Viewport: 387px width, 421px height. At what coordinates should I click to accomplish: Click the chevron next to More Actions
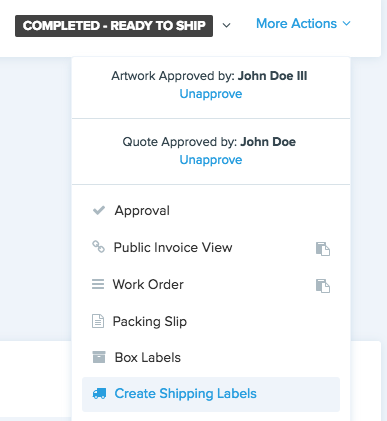tap(347, 24)
